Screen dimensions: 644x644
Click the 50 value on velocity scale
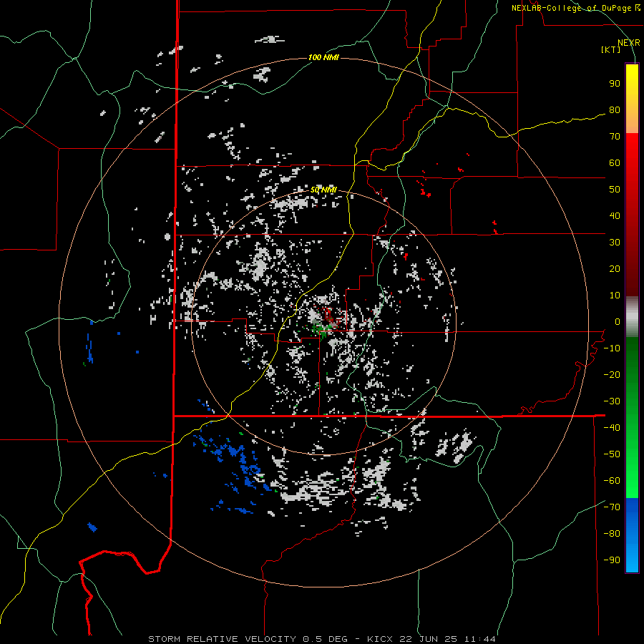click(615, 190)
